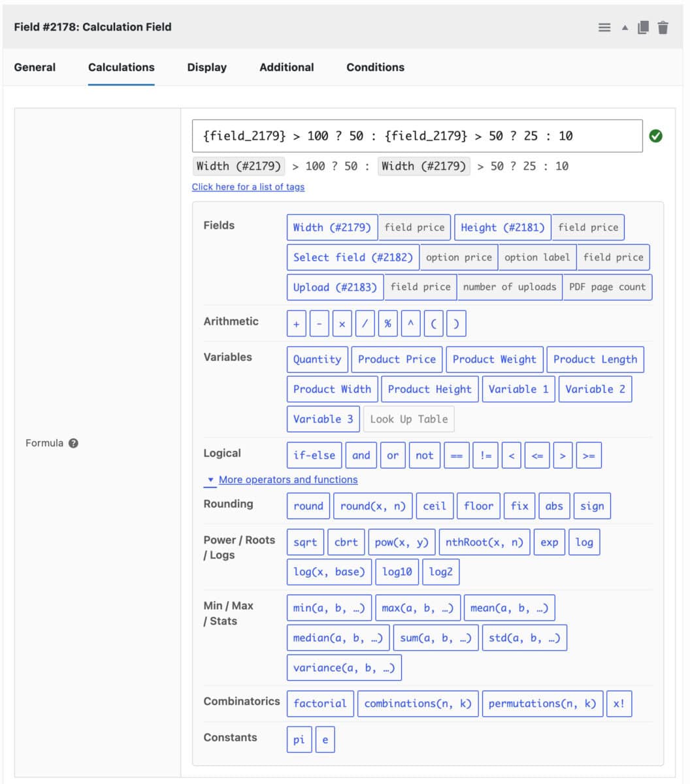Viewport: 690px width, 784px height.
Task: Click the drag-handle menu icon in field header
Action: coord(604,27)
